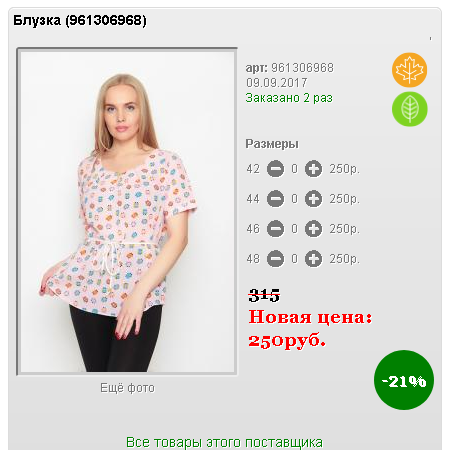Image resolution: width=451 pixels, height=450 pixels.
Task: Click the Заказано 2 раз text
Action: [289, 98]
